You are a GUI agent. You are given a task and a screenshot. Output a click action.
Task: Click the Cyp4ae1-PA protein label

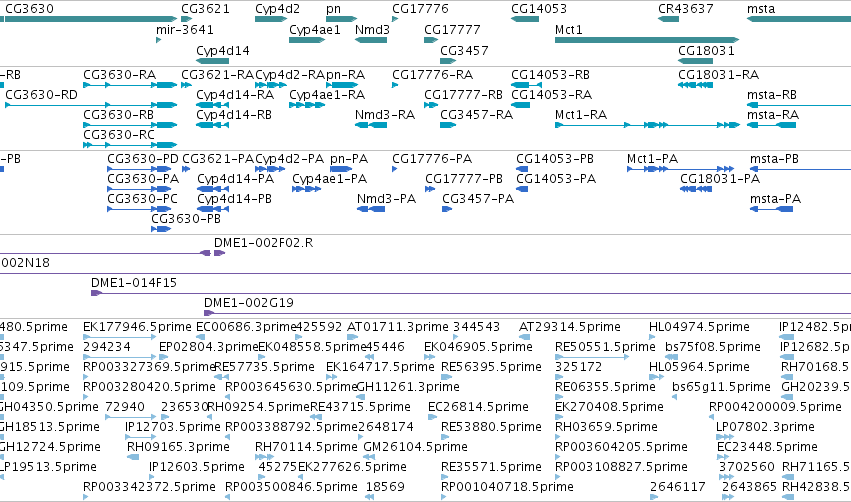[x=329, y=179]
